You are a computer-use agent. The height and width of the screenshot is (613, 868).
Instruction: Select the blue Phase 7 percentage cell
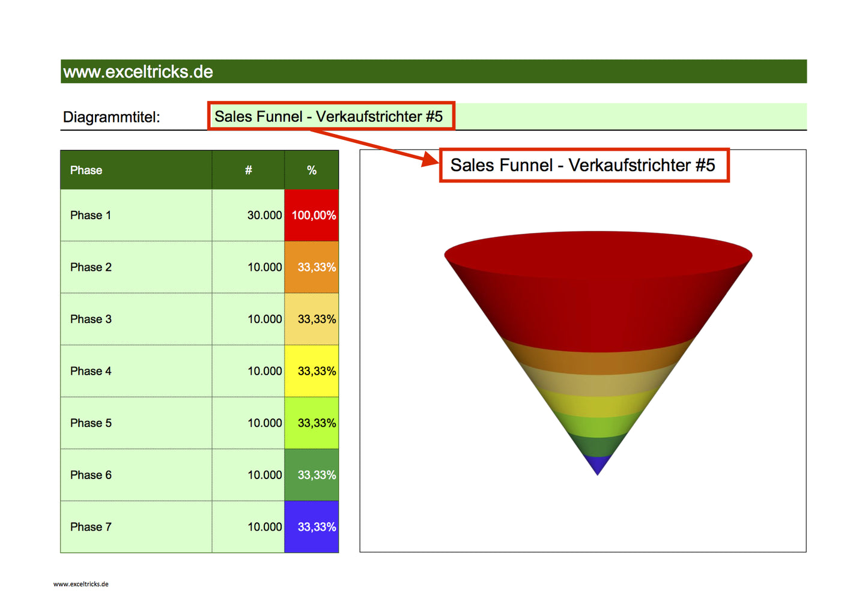tap(312, 527)
